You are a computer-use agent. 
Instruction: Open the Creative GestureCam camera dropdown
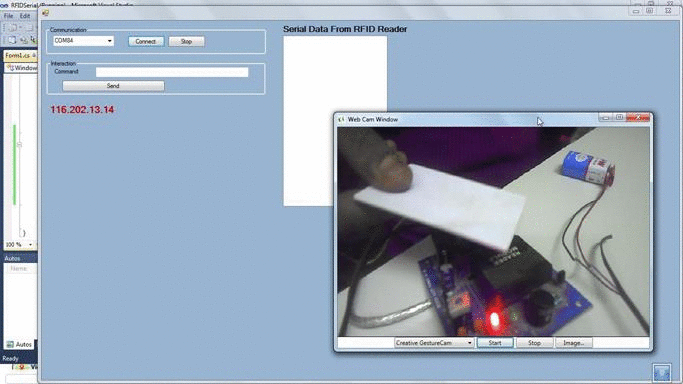434,343
